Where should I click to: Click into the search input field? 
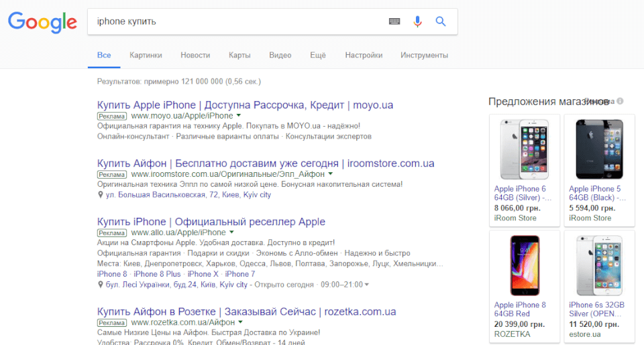tap(235, 21)
